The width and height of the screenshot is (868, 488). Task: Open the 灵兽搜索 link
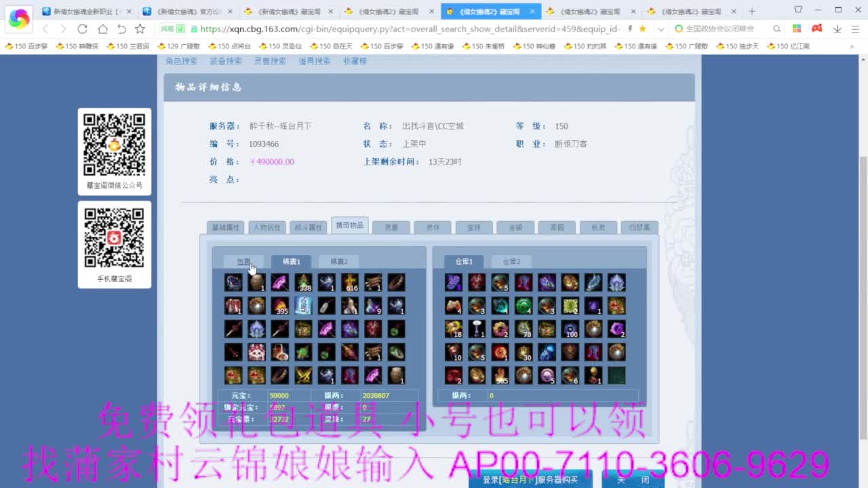270,61
